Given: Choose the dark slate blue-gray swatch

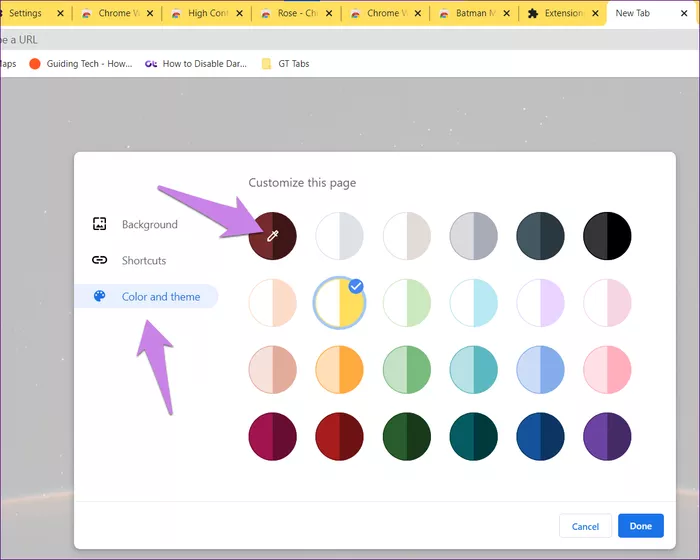Looking at the screenshot, I should tap(540, 236).
